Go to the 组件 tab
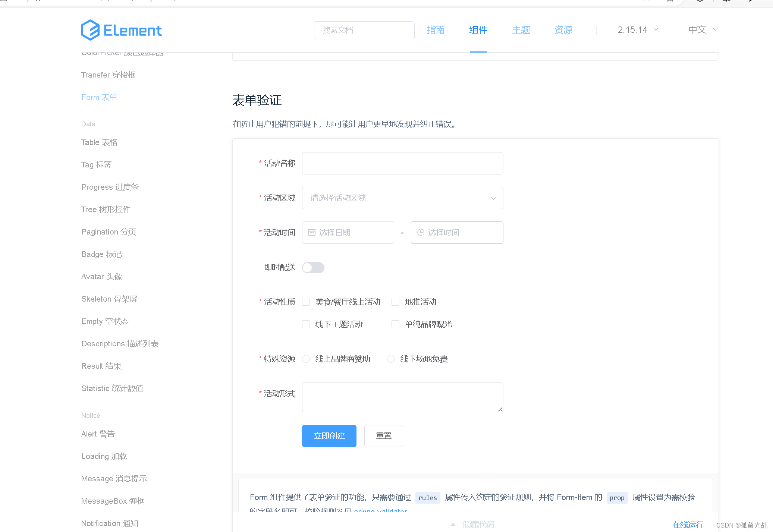 coord(478,30)
